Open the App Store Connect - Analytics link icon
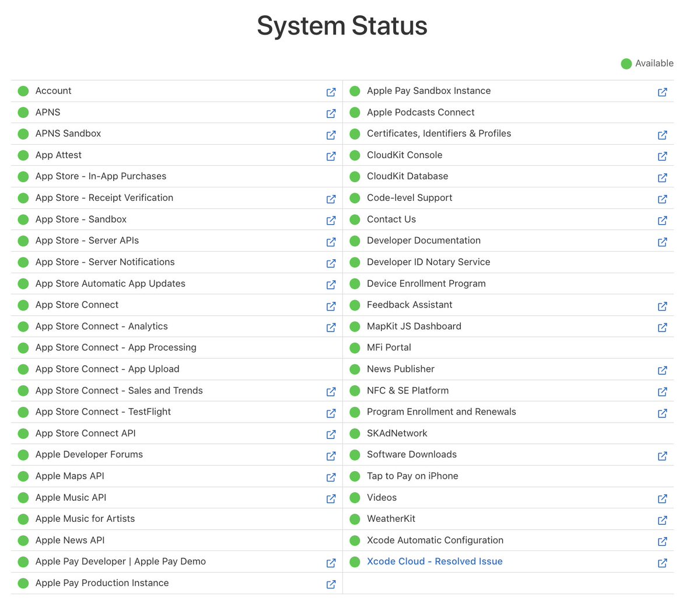 pyautogui.click(x=331, y=327)
